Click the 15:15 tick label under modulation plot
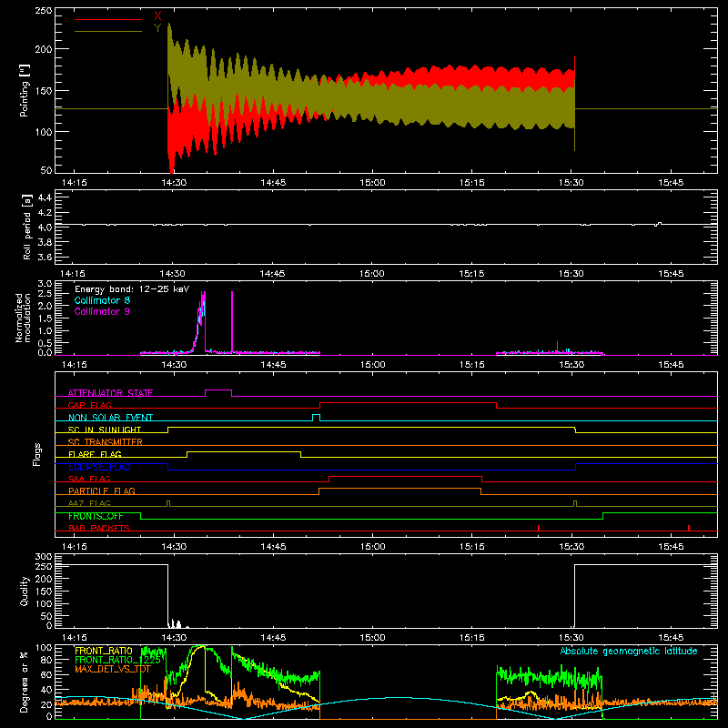 click(471, 365)
